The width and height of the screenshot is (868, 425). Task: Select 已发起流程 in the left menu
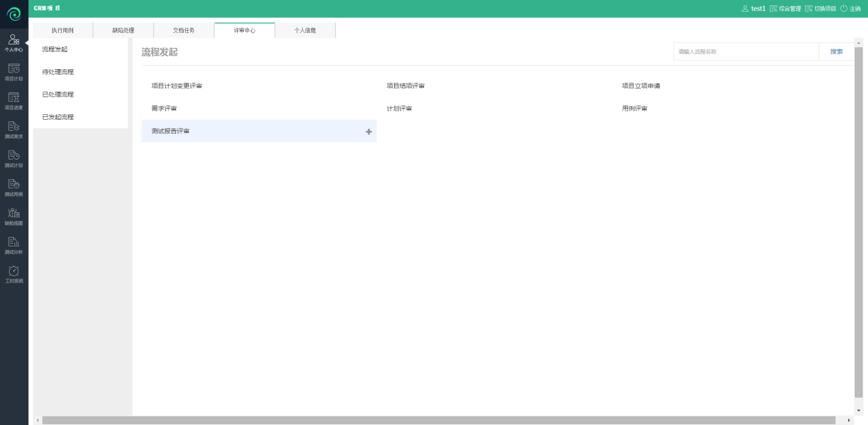[58, 117]
